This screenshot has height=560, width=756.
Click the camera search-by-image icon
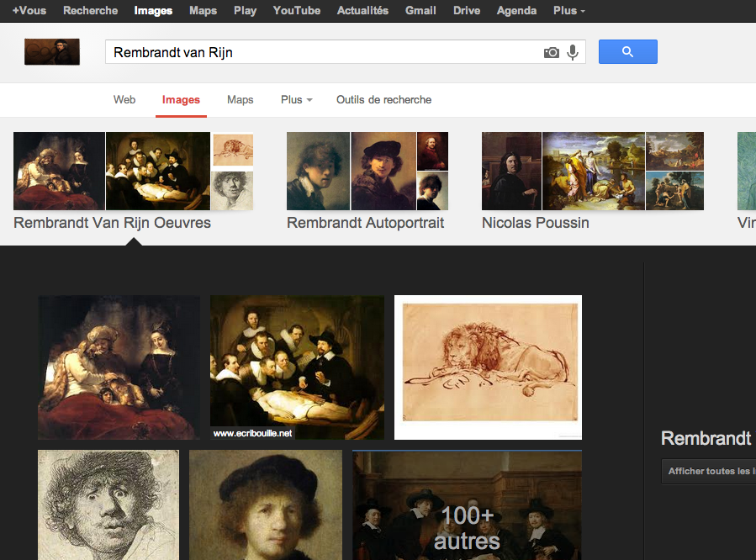coord(551,52)
